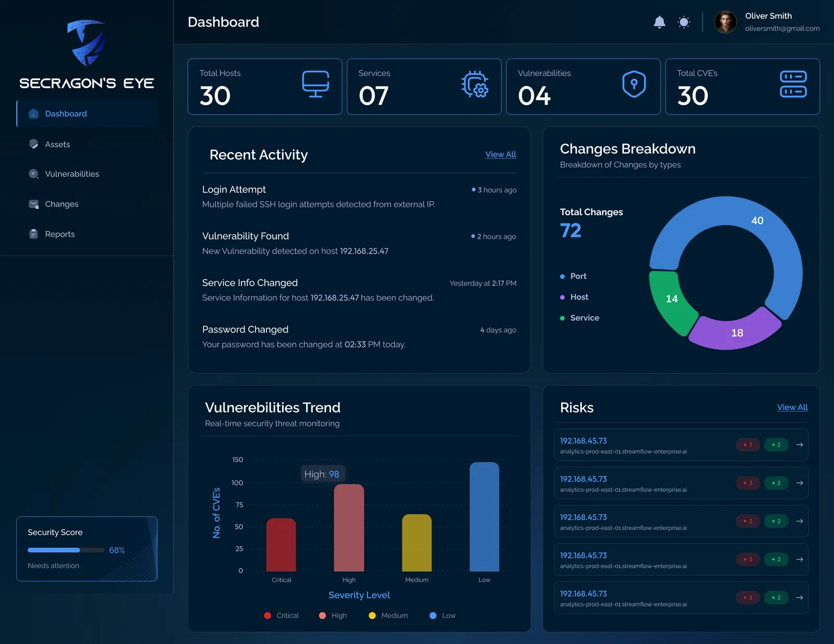
Task: Click the Port legend dot
Action: [x=562, y=277]
